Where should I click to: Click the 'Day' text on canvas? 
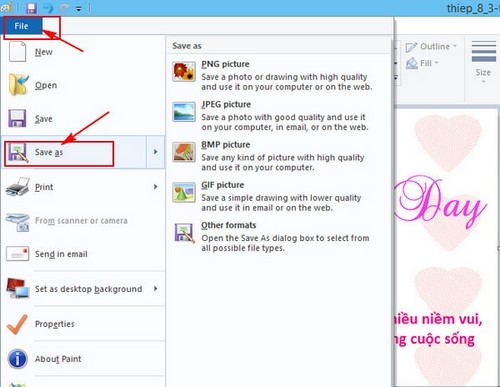click(x=441, y=203)
